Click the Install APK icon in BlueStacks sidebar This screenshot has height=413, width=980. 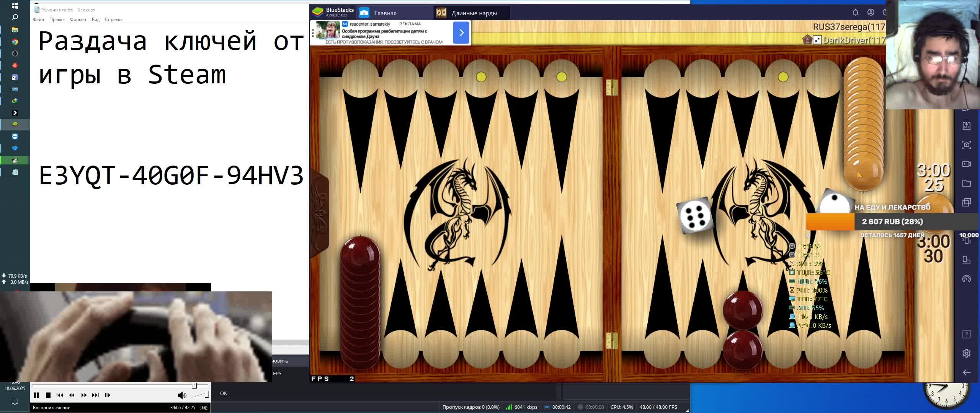coord(966,126)
